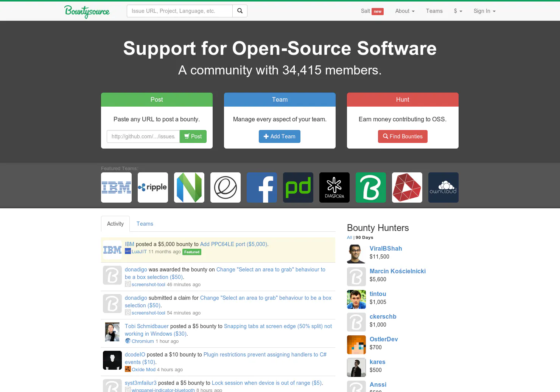Open the kares hunter profile link
The image size is (560, 392).
pyautogui.click(x=377, y=362)
